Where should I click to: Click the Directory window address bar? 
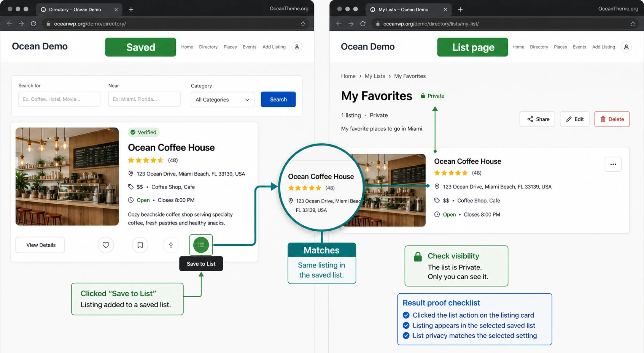pyautogui.click(x=175, y=24)
